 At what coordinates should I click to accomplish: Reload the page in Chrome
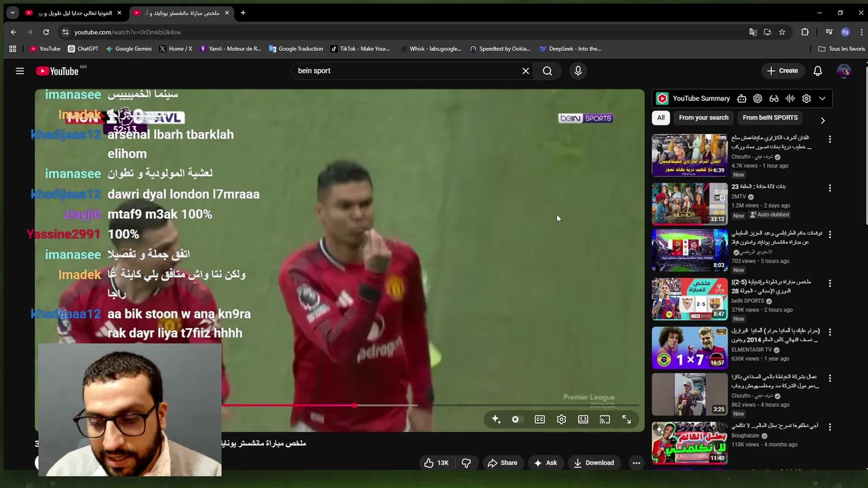coord(46,32)
